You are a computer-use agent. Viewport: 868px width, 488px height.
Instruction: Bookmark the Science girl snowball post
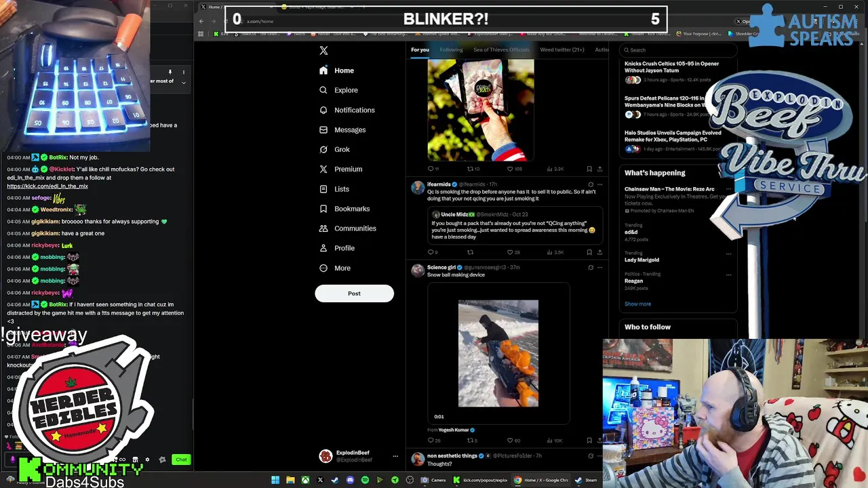point(589,441)
